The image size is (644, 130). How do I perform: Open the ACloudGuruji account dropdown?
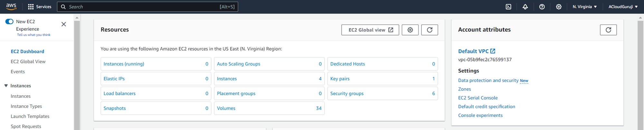623,7
